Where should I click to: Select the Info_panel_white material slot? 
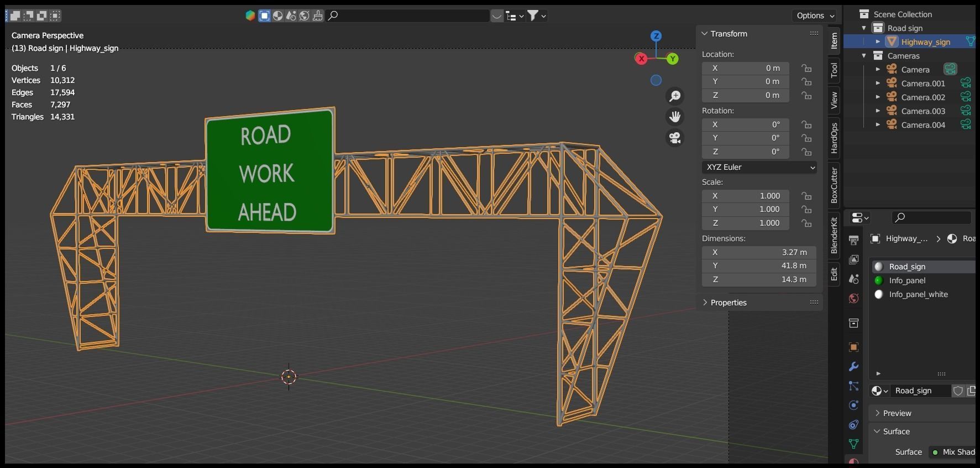tap(924, 294)
